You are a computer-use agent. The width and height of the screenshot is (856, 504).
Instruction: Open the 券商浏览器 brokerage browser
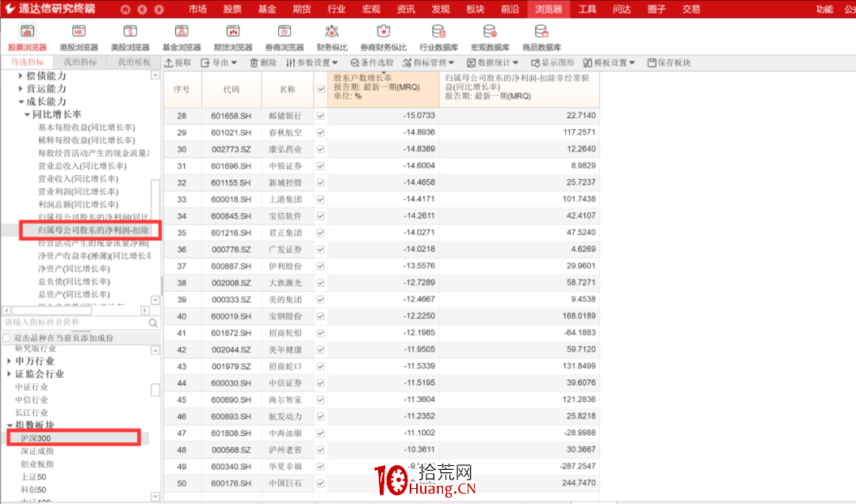(x=285, y=38)
